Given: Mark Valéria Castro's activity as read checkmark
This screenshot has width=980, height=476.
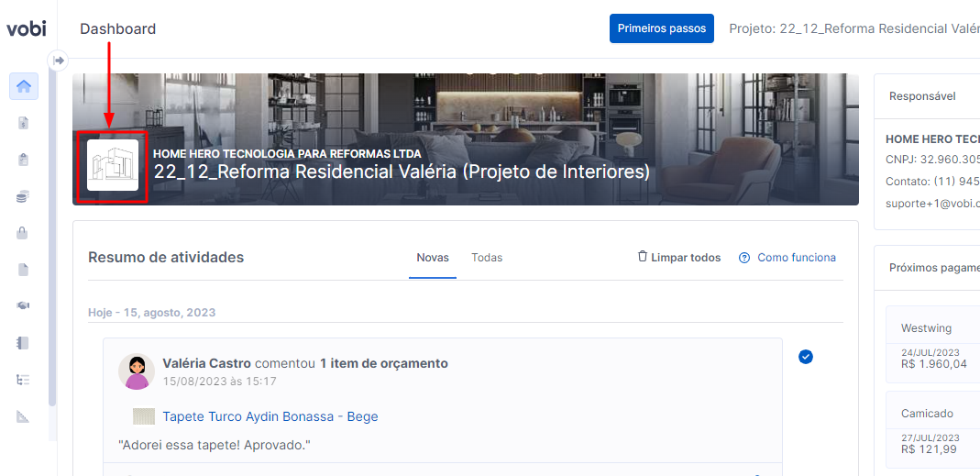Looking at the screenshot, I should 806,357.
